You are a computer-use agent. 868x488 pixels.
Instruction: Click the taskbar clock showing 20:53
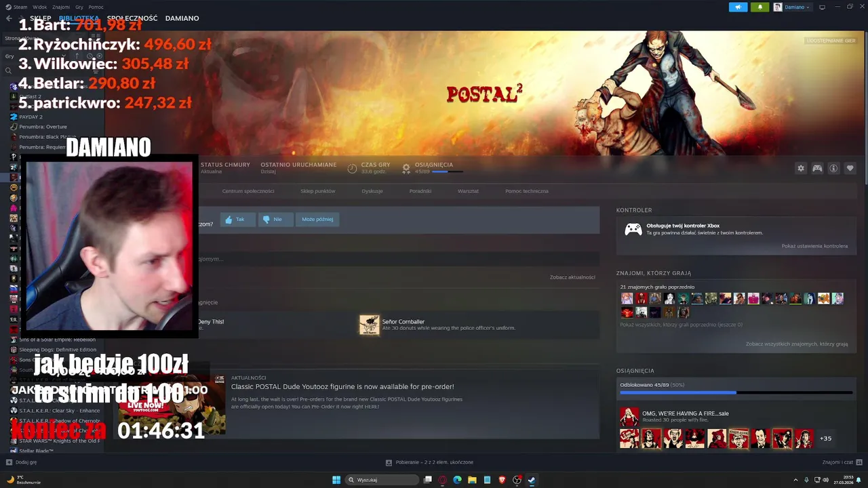[x=844, y=480]
